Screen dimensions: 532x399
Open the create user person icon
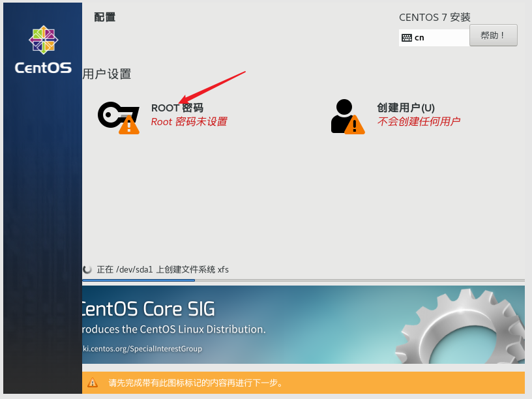[x=347, y=117]
